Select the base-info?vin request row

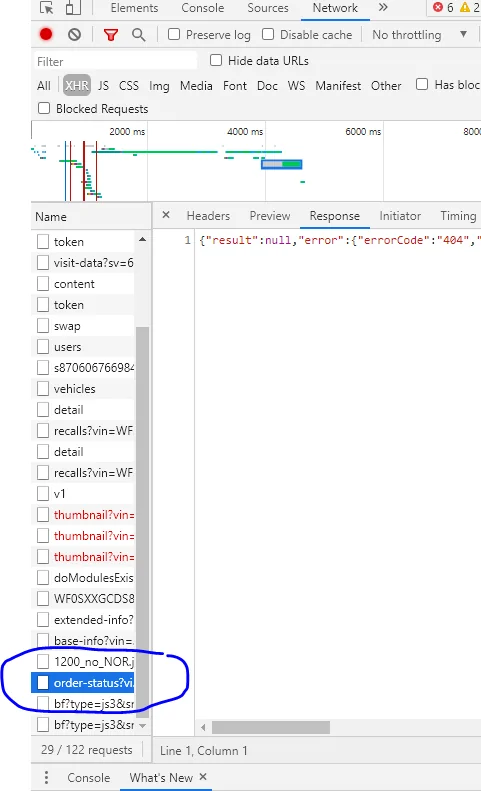[x=83, y=641]
